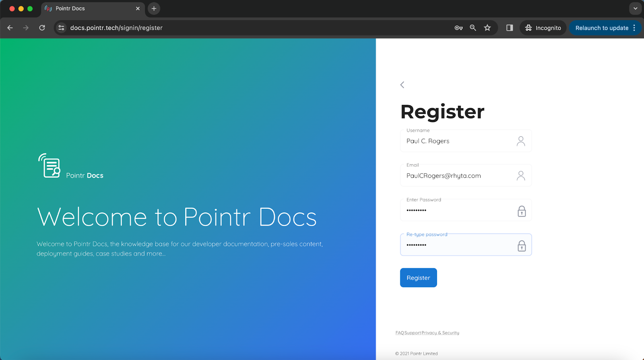
Task: Toggle the browser side panel
Action: (510, 28)
